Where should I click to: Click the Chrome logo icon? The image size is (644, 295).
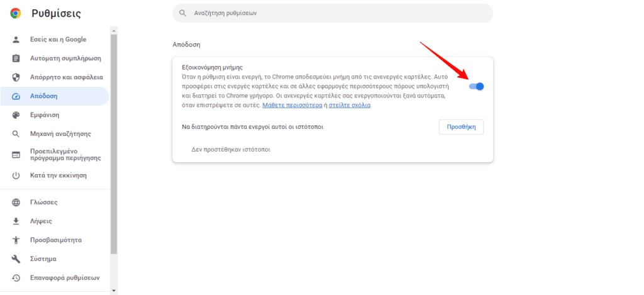(15, 13)
